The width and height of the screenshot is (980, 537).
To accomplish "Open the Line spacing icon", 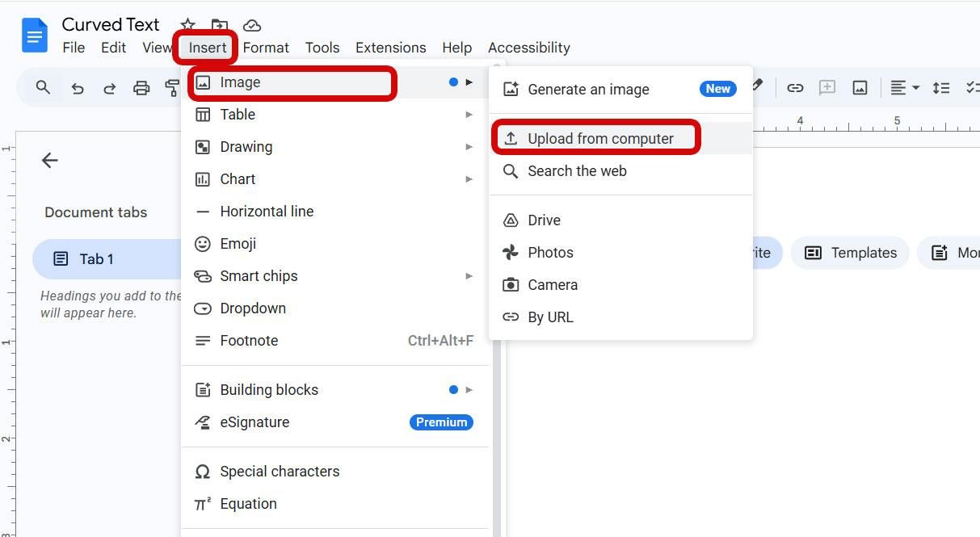I will click(941, 87).
